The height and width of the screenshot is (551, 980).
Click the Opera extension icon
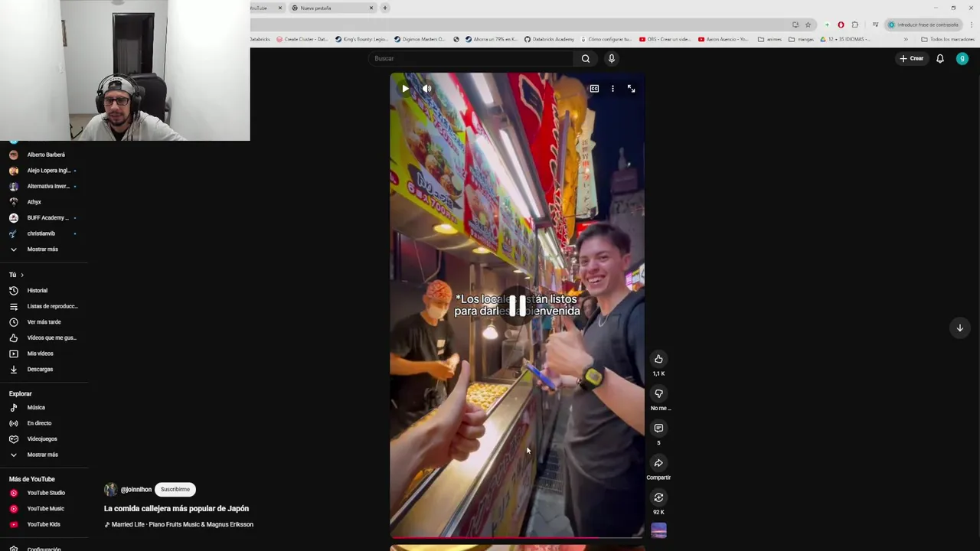tap(841, 24)
